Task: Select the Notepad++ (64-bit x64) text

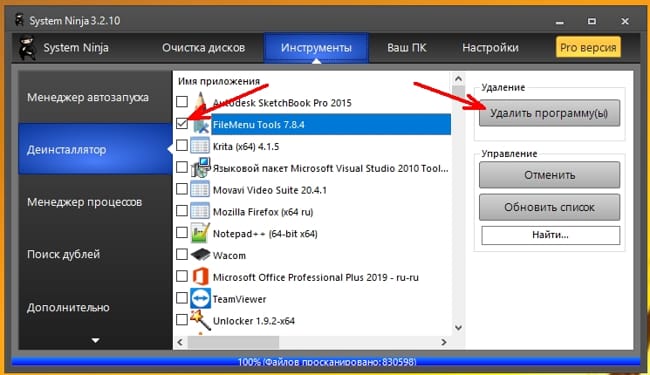Action: [265, 234]
